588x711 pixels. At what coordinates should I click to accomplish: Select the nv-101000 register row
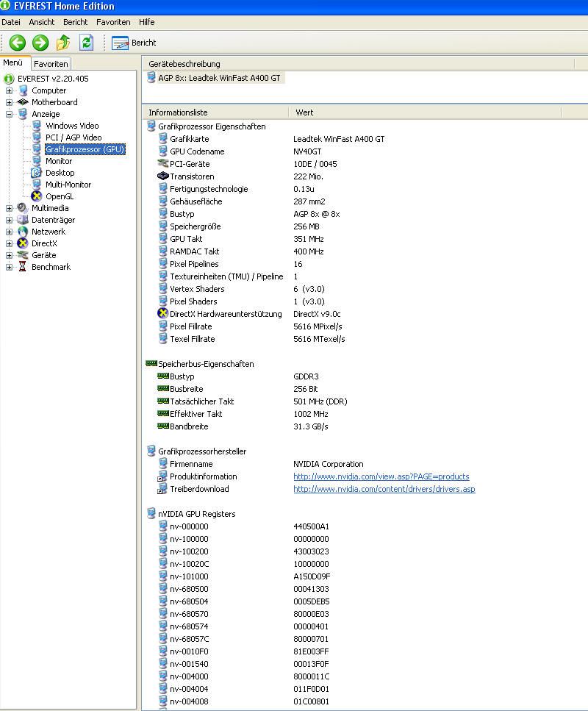189,576
